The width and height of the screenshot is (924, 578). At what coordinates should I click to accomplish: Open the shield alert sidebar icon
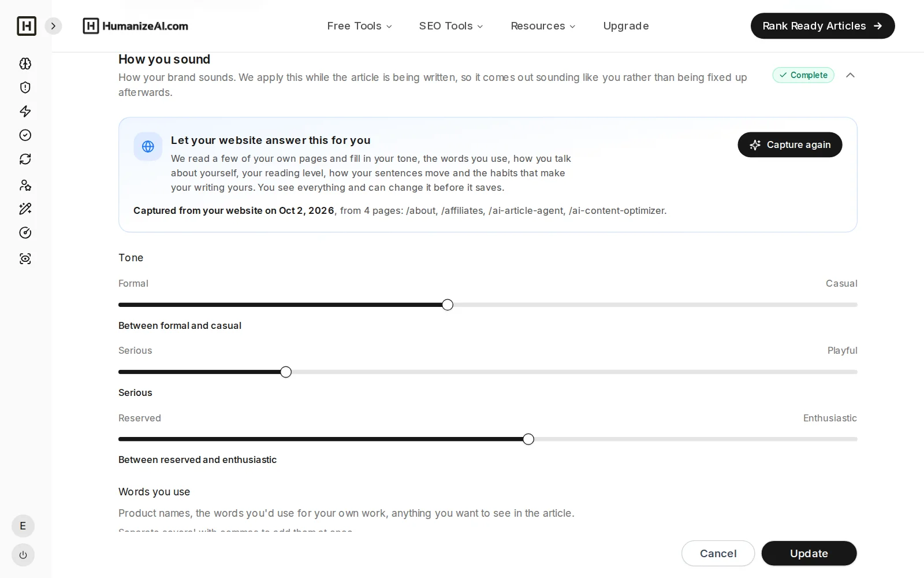tap(25, 87)
